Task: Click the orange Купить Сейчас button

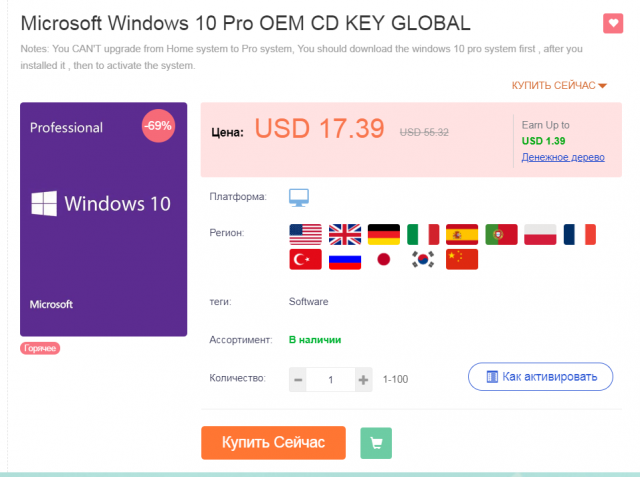Action: [273, 443]
